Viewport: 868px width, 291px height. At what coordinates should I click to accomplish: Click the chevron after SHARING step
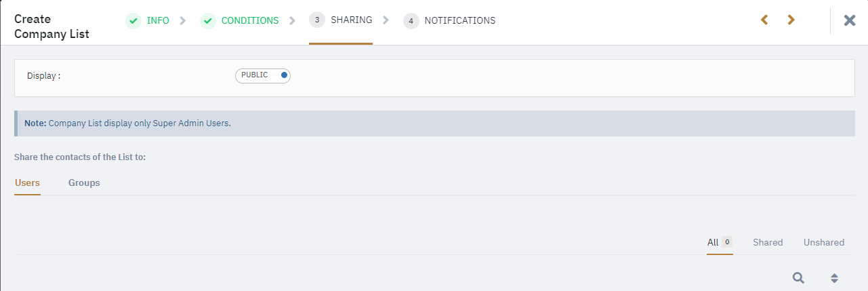[x=386, y=20]
